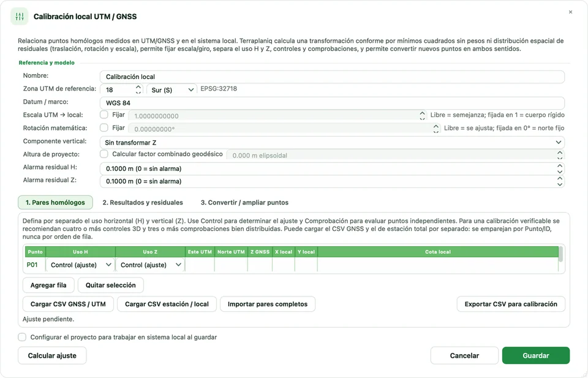Open the Sur (S) hemisphere dropdown

coord(171,90)
